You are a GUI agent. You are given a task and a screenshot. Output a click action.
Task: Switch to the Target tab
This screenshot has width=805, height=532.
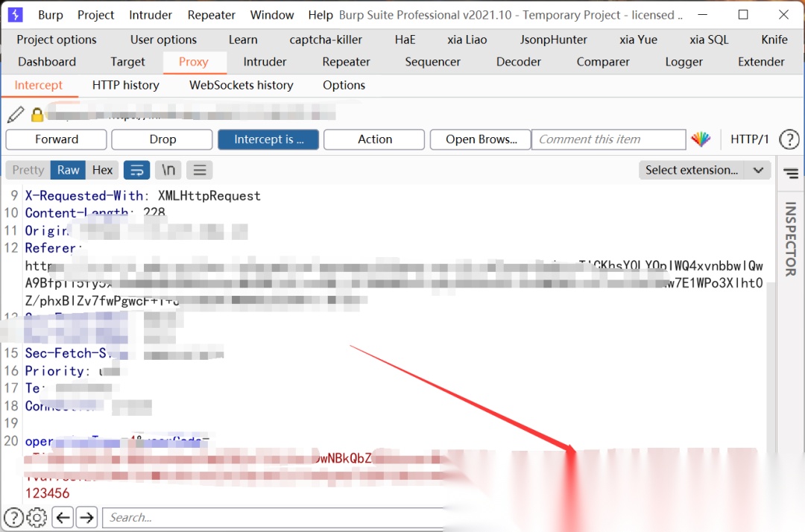(127, 62)
